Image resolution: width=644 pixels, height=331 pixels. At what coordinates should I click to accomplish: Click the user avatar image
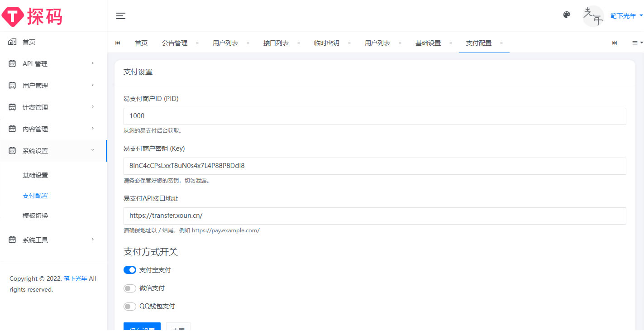click(593, 16)
